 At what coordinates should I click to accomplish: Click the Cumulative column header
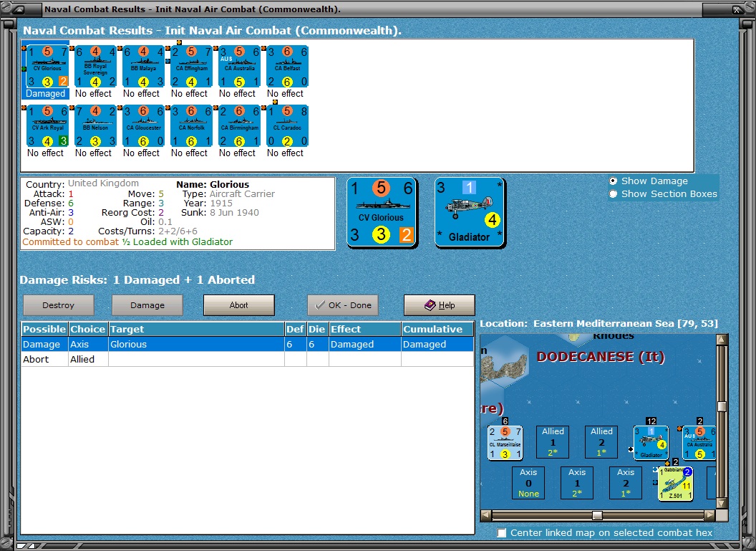(437, 329)
